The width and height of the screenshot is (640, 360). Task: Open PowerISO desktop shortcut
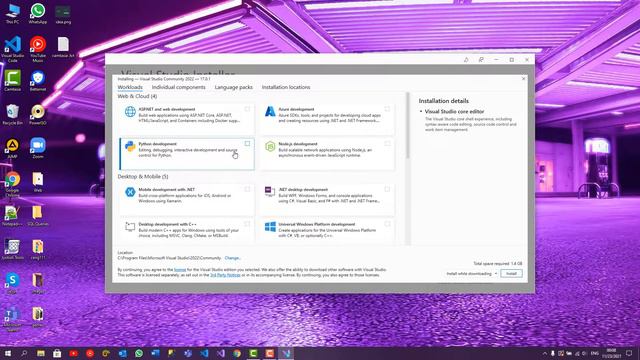[x=38, y=114]
